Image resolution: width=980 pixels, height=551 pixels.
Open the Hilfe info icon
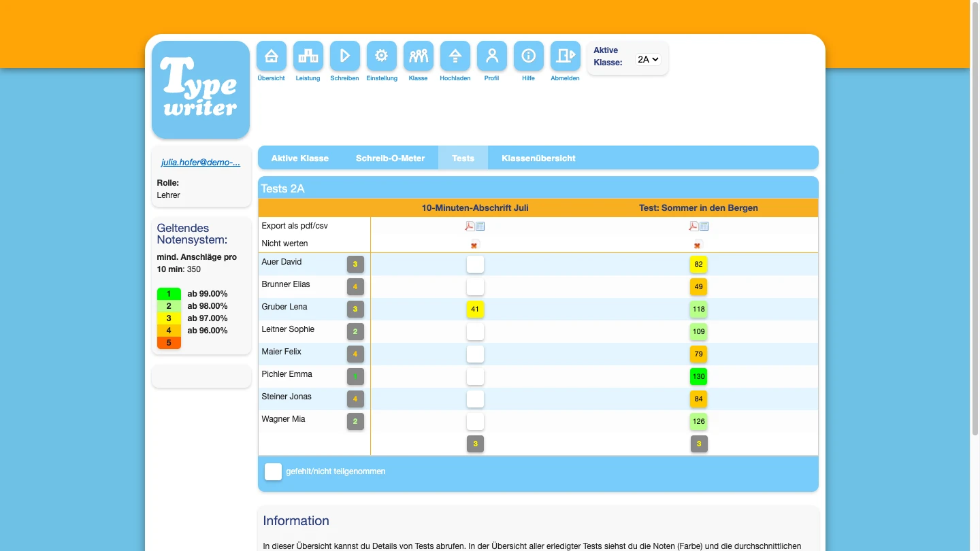[529, 56]
